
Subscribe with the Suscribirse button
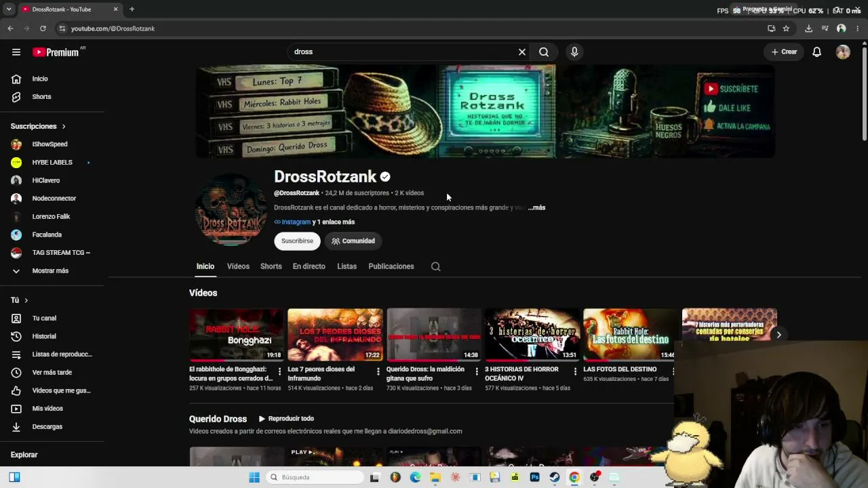(297, 241)
